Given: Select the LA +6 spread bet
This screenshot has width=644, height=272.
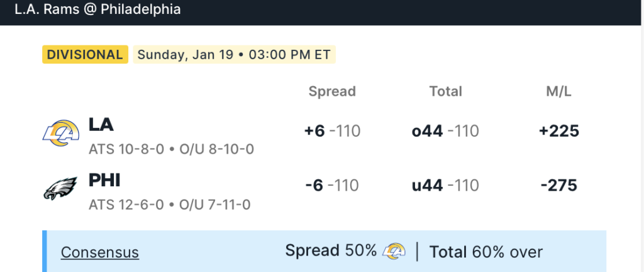Looking at the screenshot, I should (x=332, y=131).
